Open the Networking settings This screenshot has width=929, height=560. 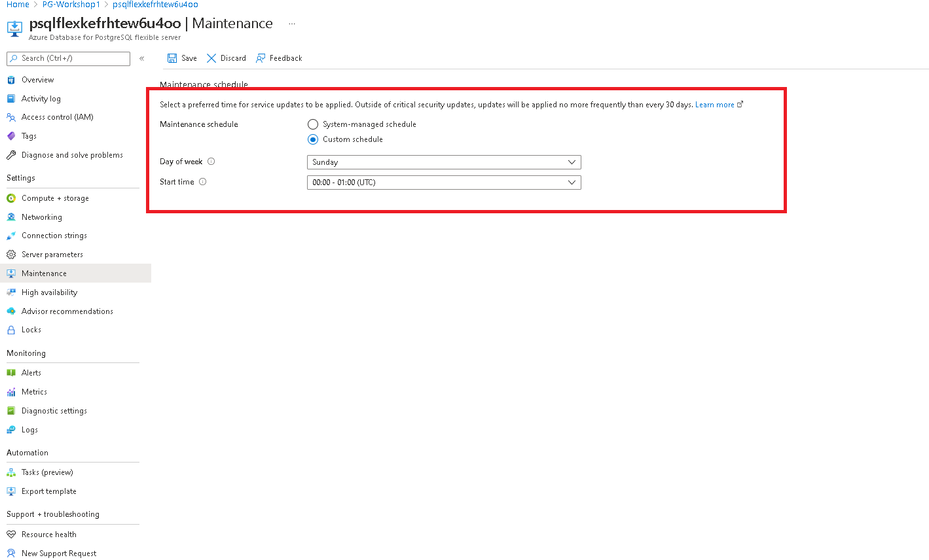click(x=42, y=217)
